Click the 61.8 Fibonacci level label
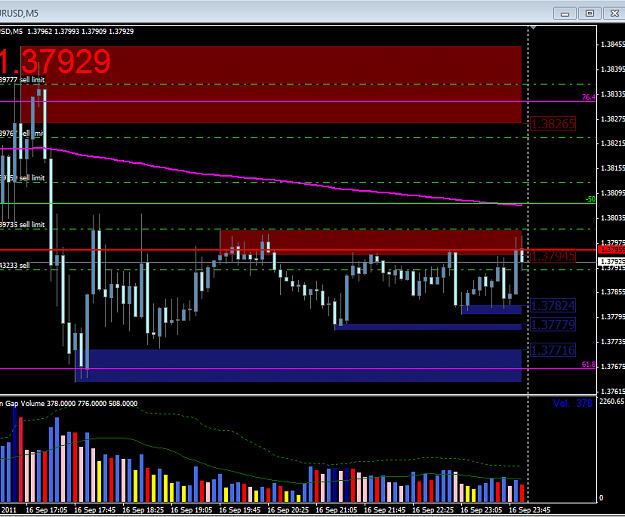Viewport: 625px width, 517px height. 588,364
